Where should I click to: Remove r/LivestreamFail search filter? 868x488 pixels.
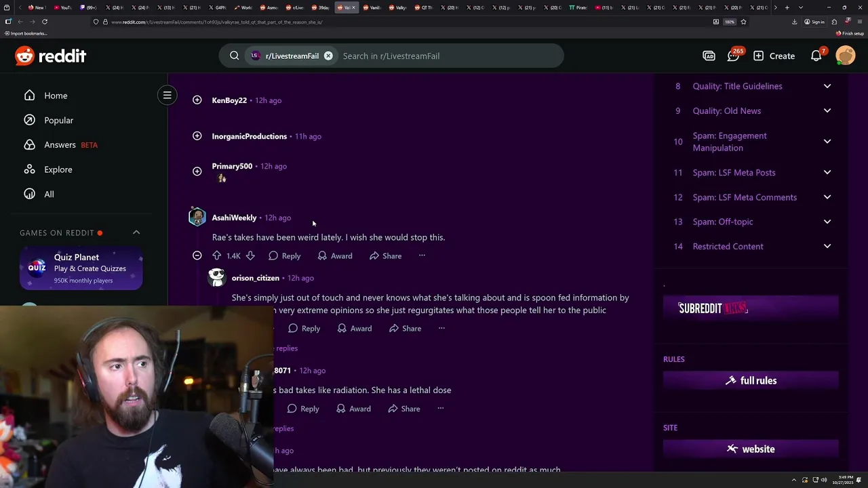(x=328, y=56)
